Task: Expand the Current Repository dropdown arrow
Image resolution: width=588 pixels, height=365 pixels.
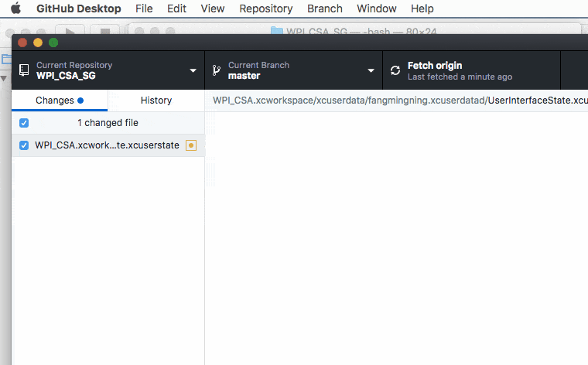Action: [193, 70]
